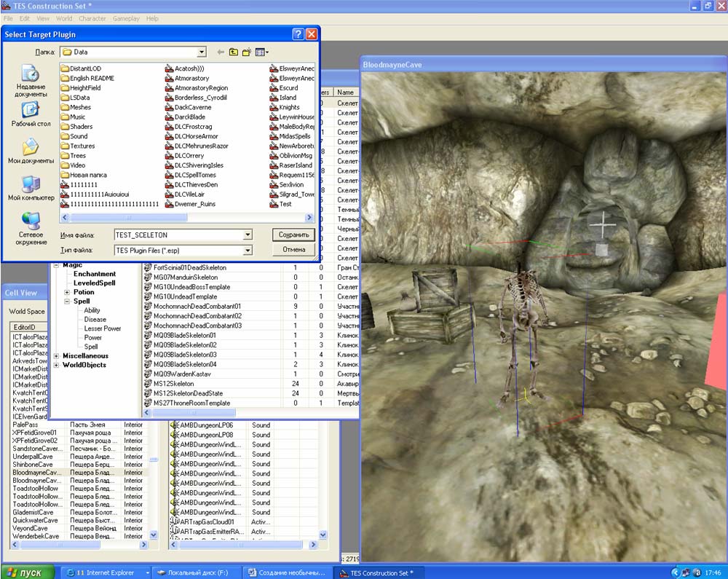The width and height of the screenshot is (728, 579).
Task: Collapse the Magic tree node
Action: pos(56,265)
